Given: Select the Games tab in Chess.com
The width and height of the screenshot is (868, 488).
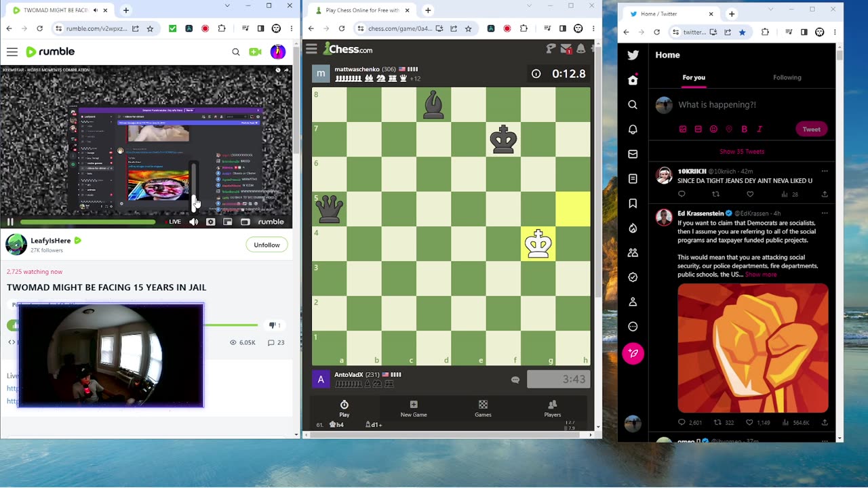Looking at the screenshot, I should 483,409.
